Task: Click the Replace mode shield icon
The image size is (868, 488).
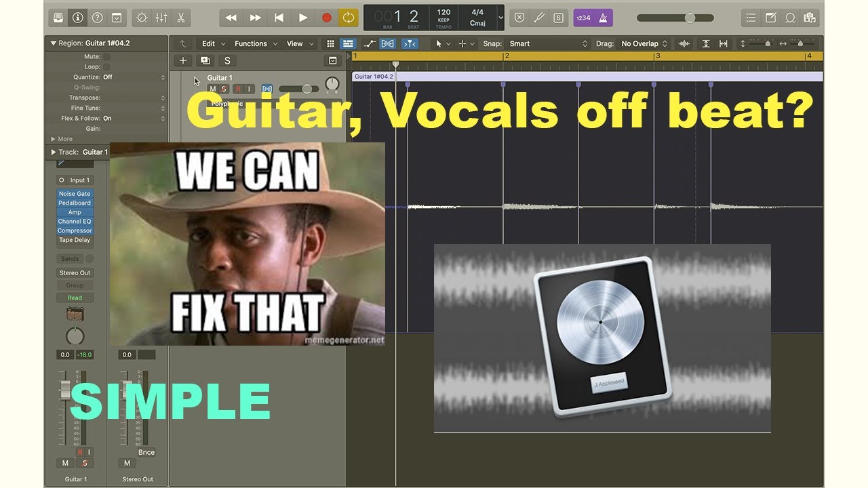Action: pyautogui.click(x=519, y=18)
